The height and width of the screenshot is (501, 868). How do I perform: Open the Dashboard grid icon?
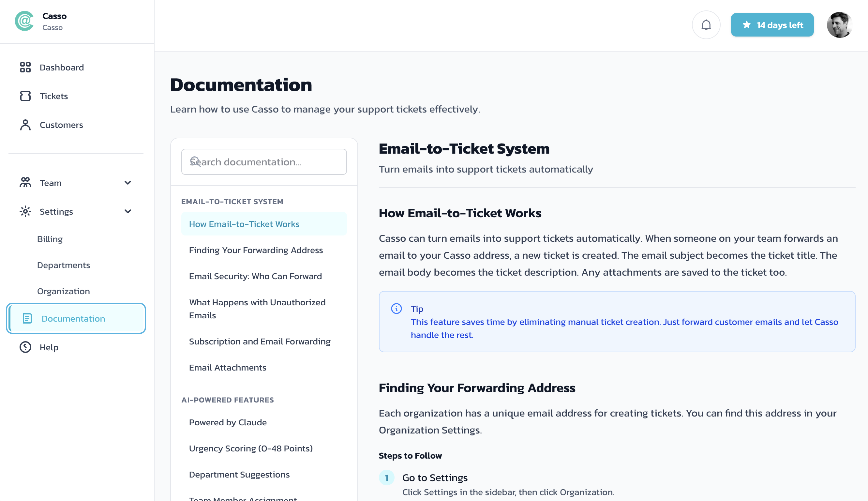pos(25,68)
